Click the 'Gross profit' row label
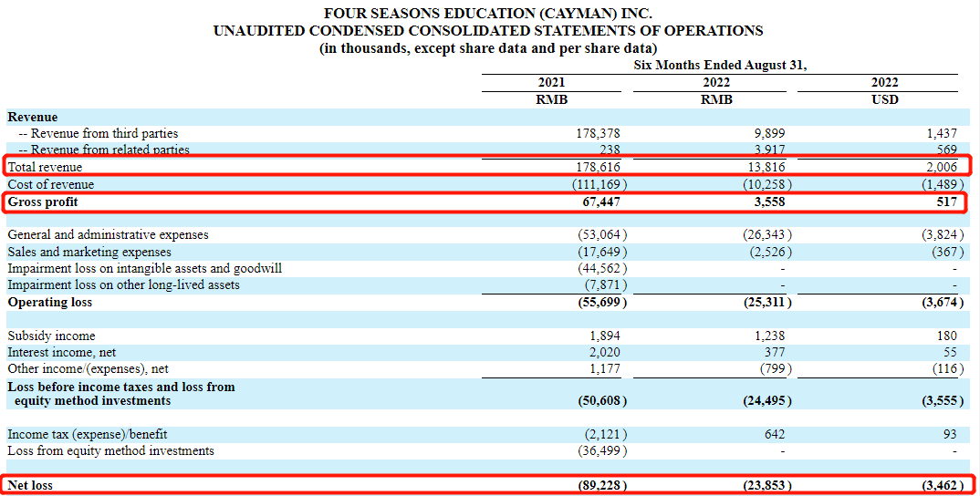 point(41,201)
